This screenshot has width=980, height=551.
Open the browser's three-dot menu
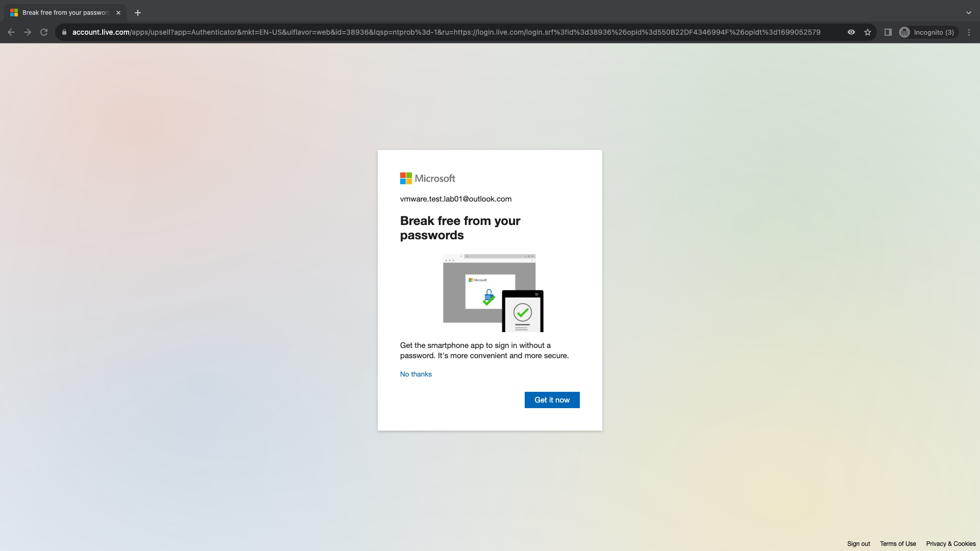[x=969, y=32]
